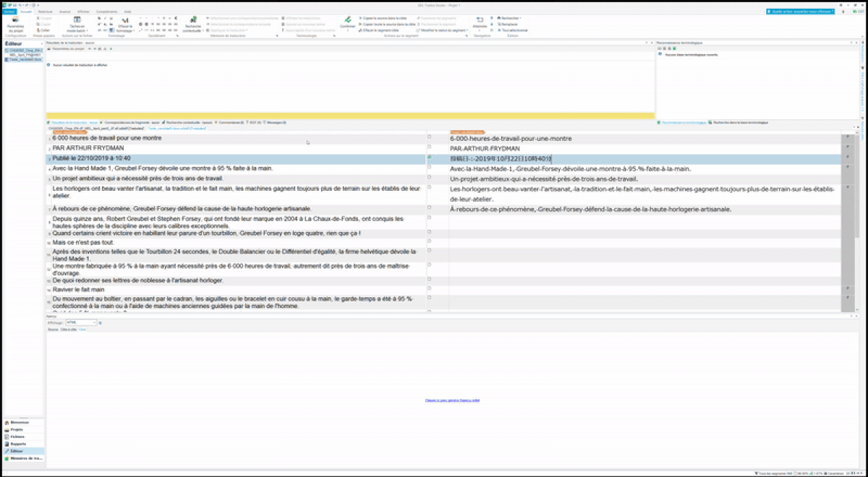Click the Tâches en mode batch icon
The width and height of the screenshot is (868, 477).
(x=77, y=20)
